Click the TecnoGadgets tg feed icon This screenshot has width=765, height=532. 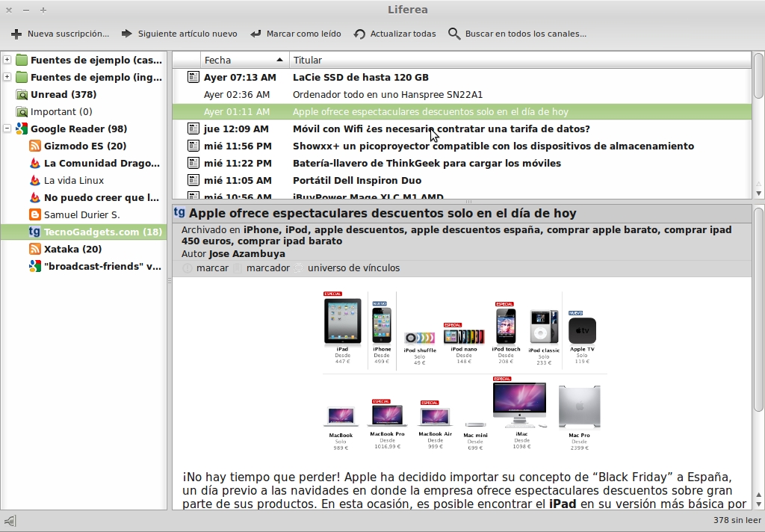tap(34, 232)
